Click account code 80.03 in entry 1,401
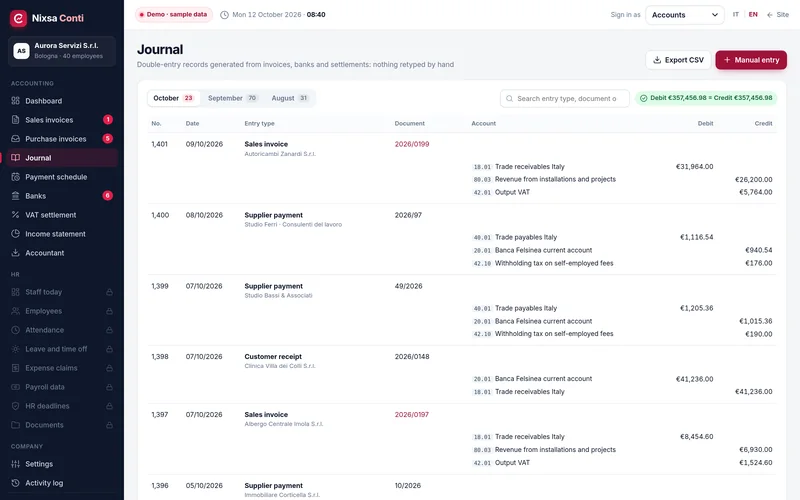 click(482, 180)
